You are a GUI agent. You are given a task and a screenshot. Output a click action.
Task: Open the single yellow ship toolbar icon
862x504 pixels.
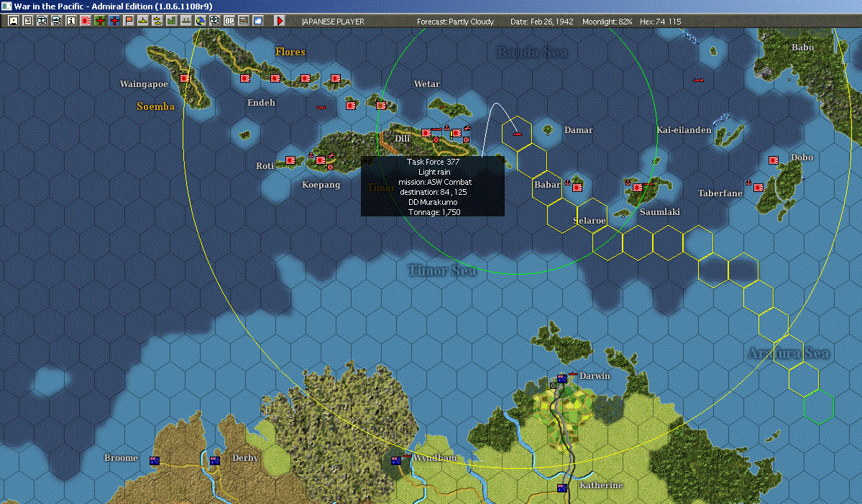click(143, 21)
